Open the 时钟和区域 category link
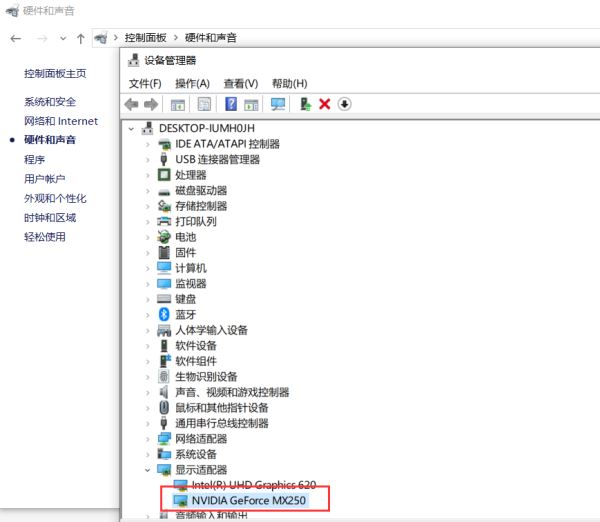The height and width of the screenshot is (522, 600). coord(50,217)
